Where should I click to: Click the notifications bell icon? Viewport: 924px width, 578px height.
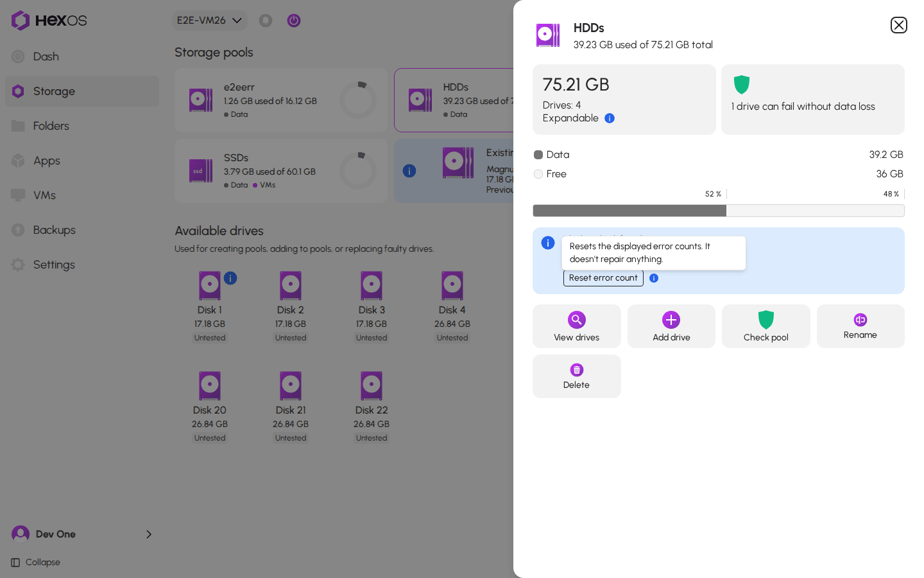[266, 21]
